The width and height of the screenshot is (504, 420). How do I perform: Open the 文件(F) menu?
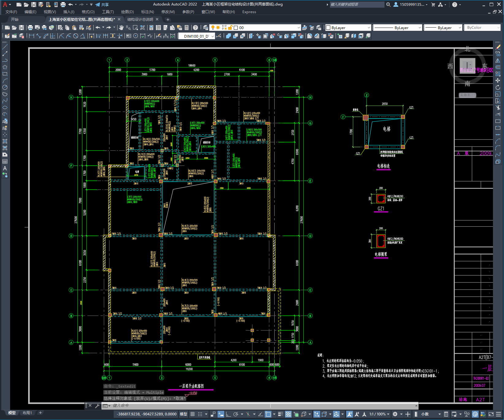[11, 12]
